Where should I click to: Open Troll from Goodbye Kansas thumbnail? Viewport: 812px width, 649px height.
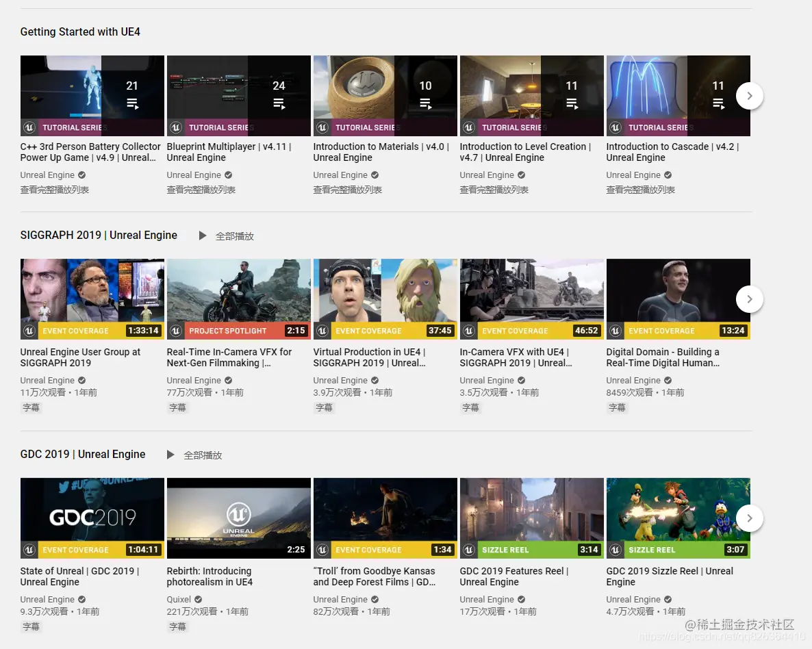(385, 518)
